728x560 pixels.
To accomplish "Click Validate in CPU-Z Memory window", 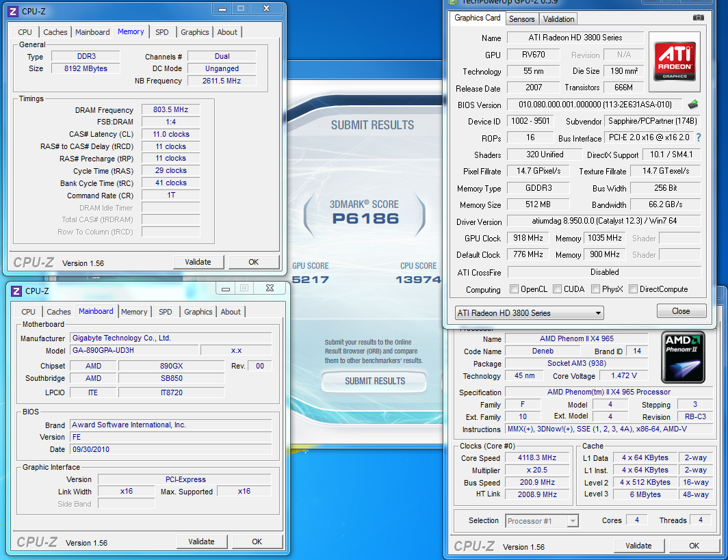I will (198, 262).
